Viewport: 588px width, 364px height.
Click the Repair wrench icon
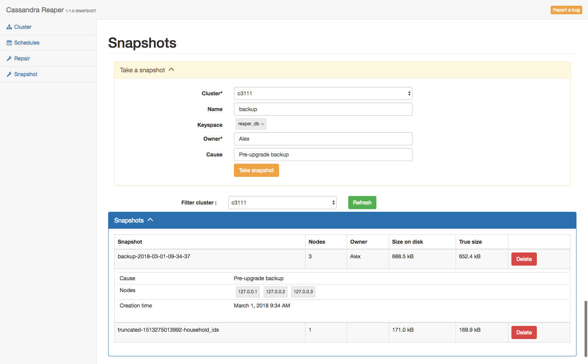click(x=9, y=59)
